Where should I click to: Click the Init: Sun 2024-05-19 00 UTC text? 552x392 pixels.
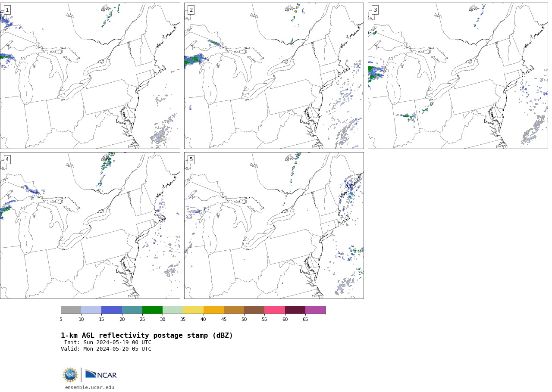[108, 343]
